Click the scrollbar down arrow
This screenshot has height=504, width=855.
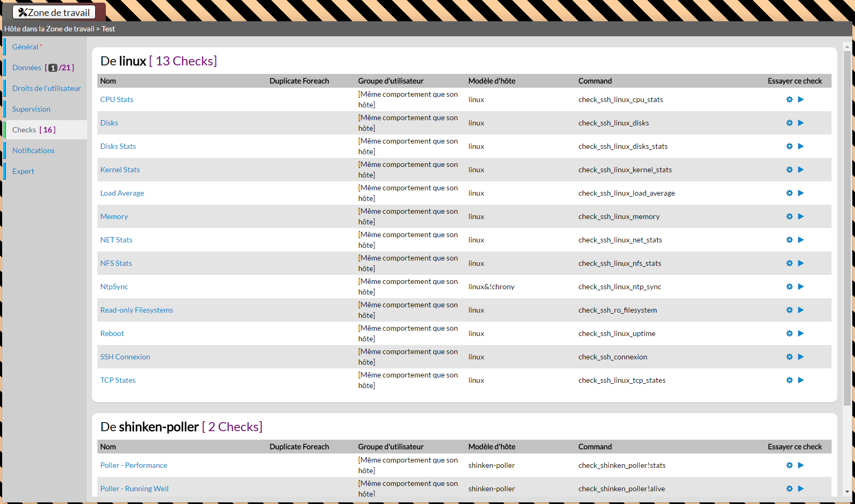coord(847,492)
